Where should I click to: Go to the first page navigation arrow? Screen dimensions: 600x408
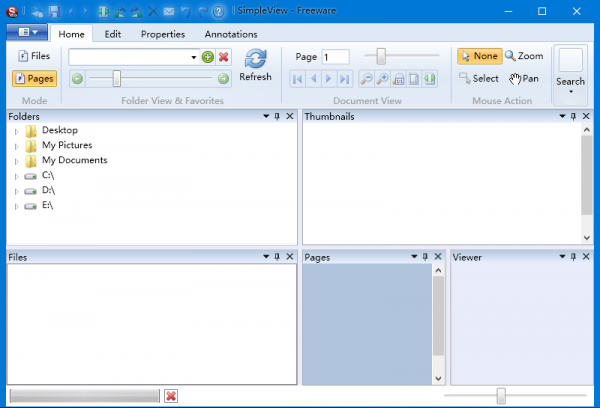tap(297, 78)
